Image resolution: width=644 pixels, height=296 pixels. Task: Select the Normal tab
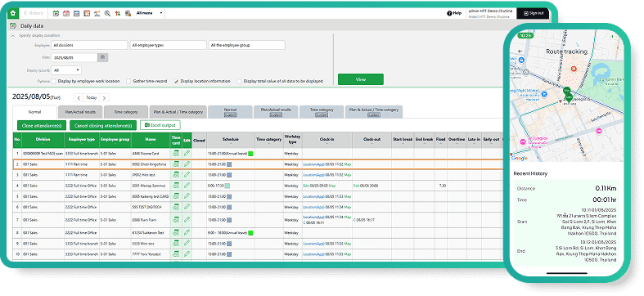pos(34,112)
